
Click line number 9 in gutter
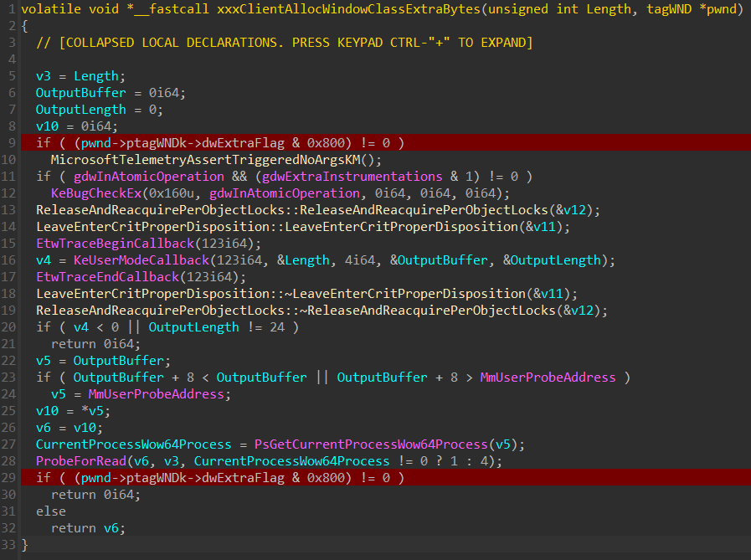pos(12,143)
